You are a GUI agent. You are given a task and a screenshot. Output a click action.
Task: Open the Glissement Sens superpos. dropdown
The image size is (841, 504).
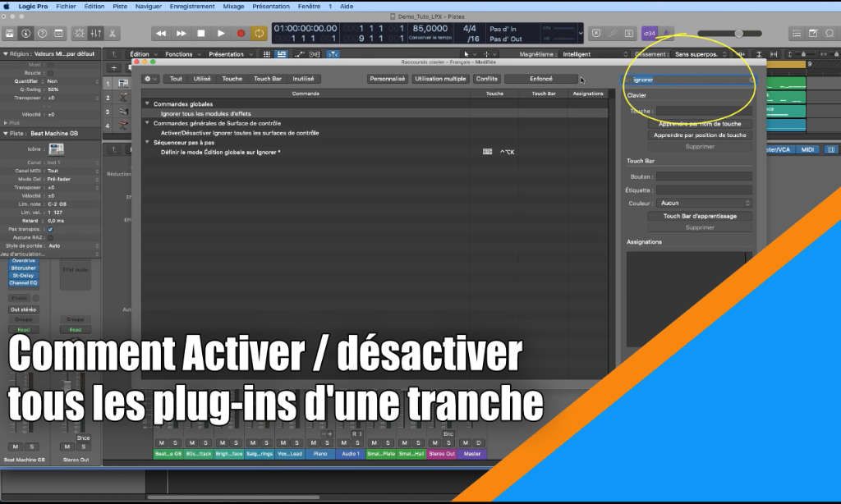pyautogui.click(x=700, y=54)
